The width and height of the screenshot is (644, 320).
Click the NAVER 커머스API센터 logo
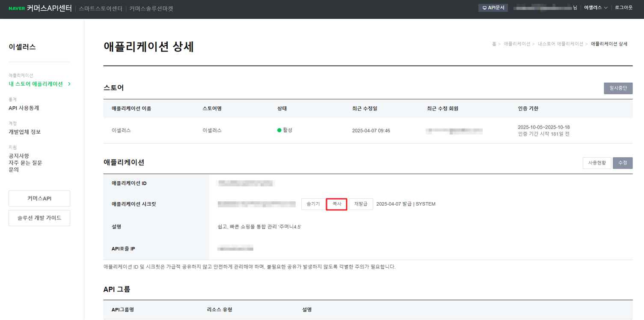[x=40, y=8]
